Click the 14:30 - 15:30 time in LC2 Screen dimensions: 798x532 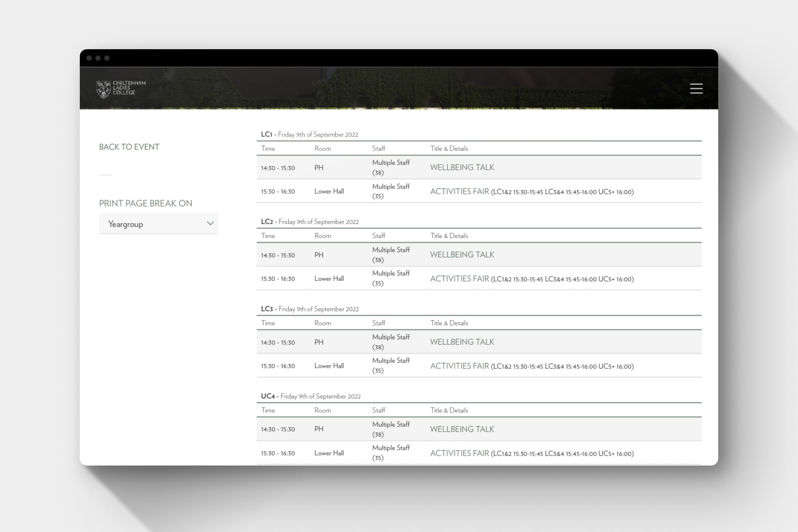click(x=278, y=255)
